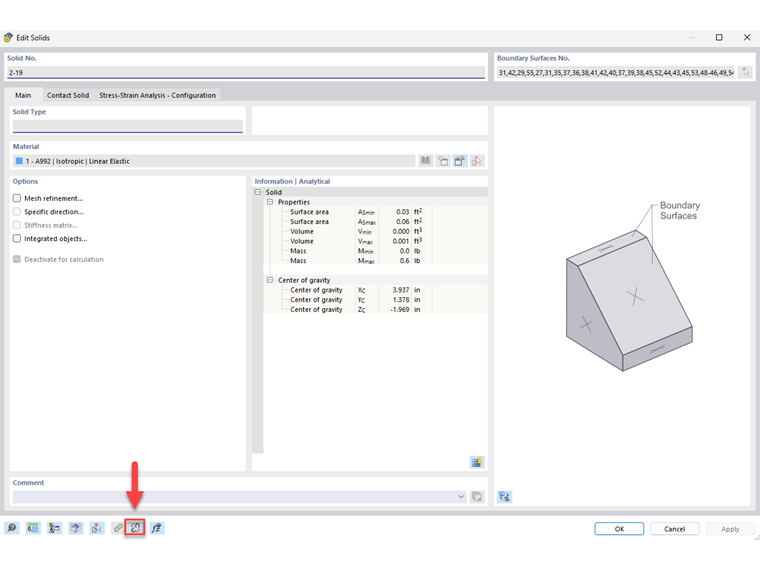This screenshot has width=760, height=570.
Task: Click the select boundary surfaces picker icon
Action: tap(745, 72)
